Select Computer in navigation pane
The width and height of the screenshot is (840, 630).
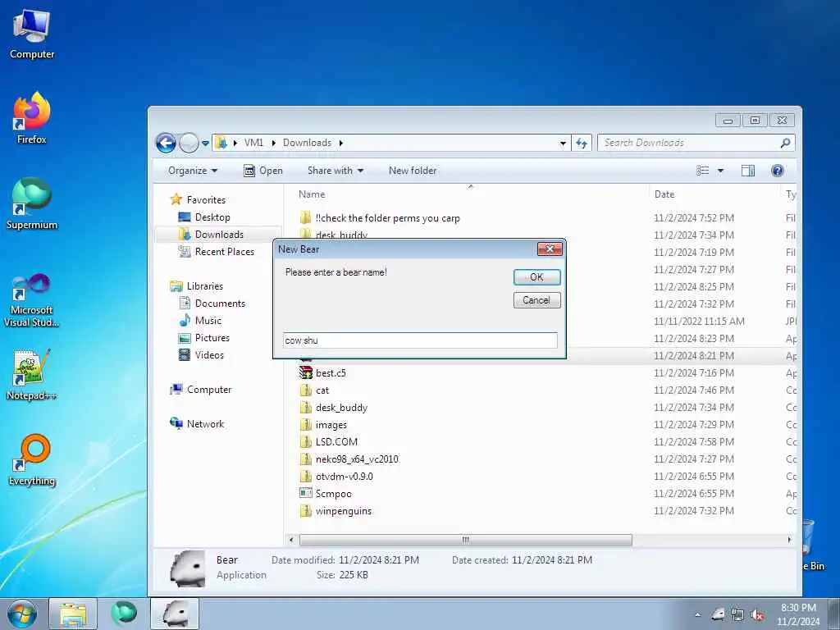pos(209,390)
